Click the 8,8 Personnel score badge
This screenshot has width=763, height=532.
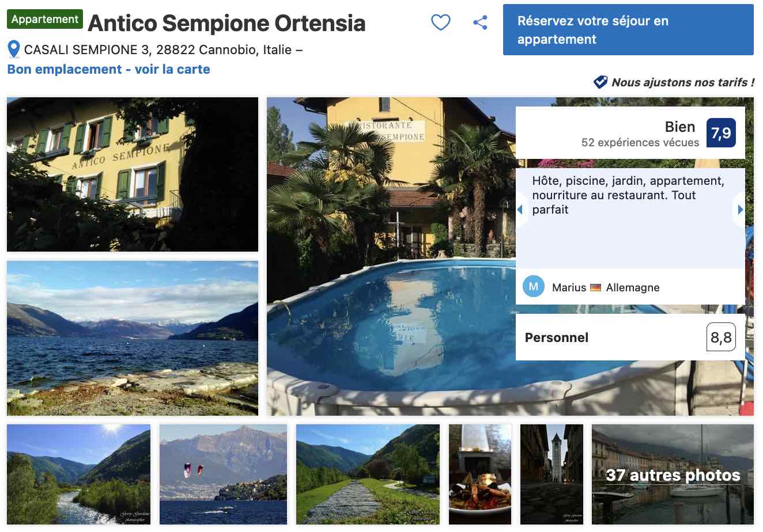coord(721,337)
